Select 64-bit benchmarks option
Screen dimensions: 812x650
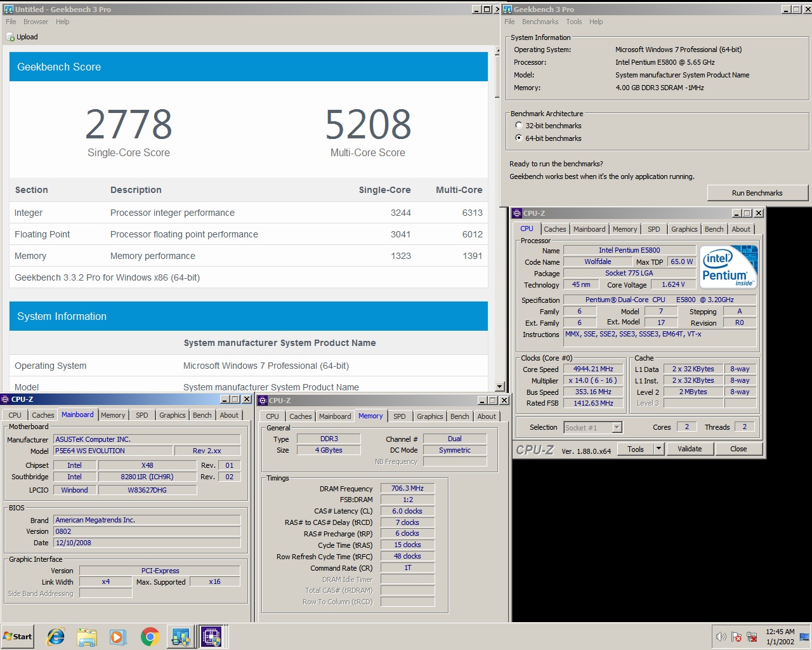tap(519, 138)
